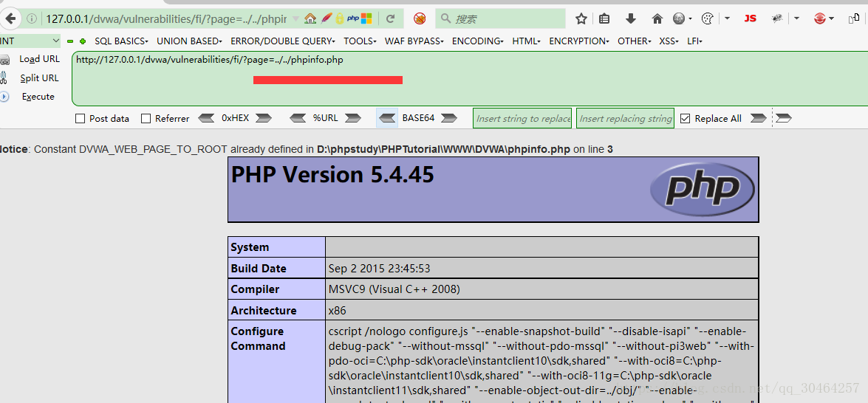Encode %URL with the right arrow
The image size is (868, 403).
(352, 118)
